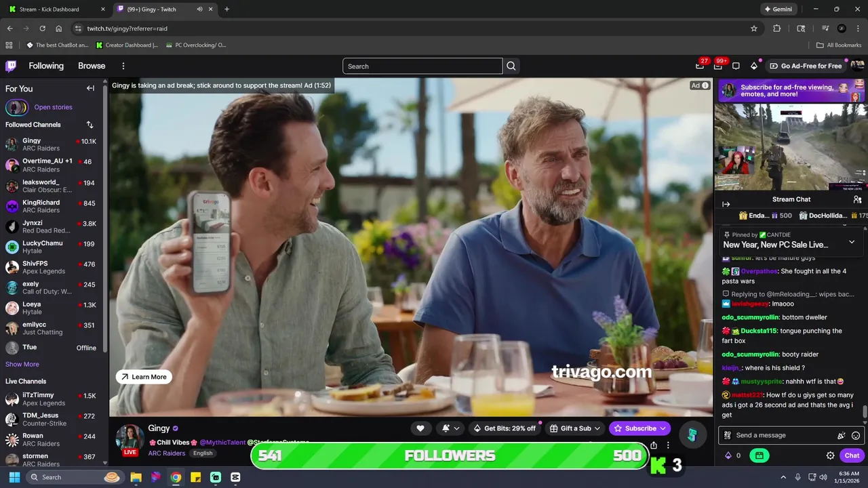Image resolution: width=868 pixels, height=488 pixels.
Task: Open chat settings gear
Action: click(x=830, y=455)
